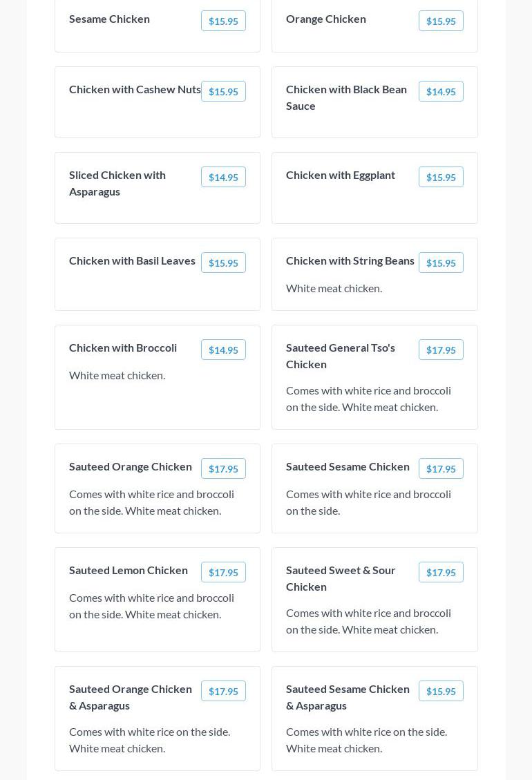Click the Sauteed Lemon Chicken $17.95 button

point(223,572)
